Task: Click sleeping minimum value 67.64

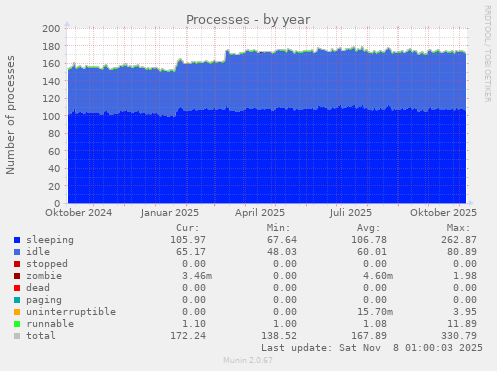Action: 282,240
